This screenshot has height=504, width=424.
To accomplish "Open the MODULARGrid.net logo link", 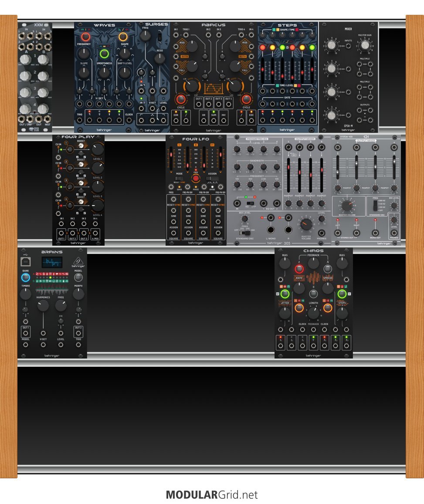I will pos(212,495).
